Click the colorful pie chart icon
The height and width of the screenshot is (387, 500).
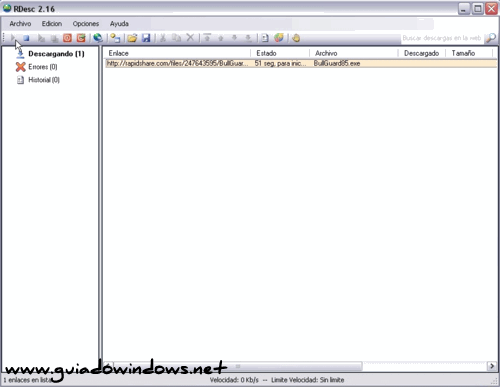pos(279,38)
